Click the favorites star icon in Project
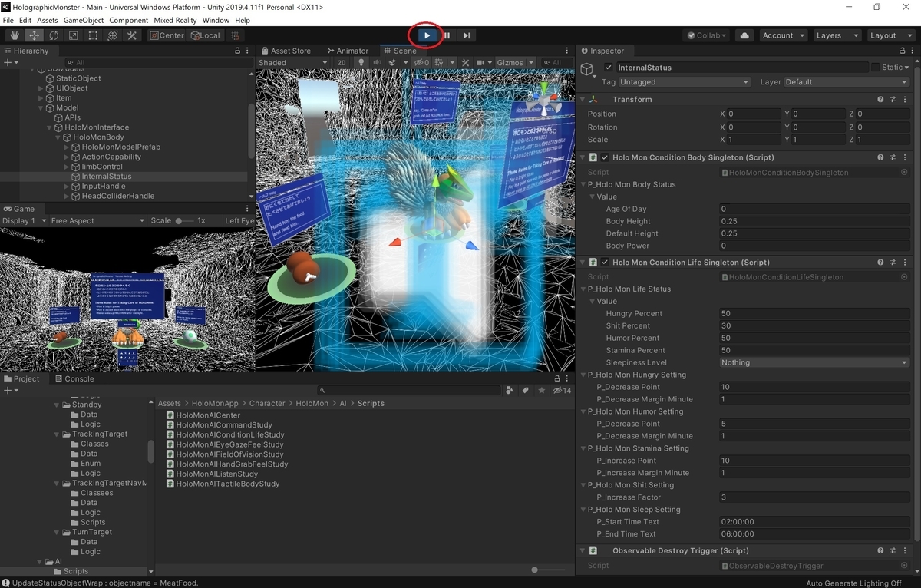Viewport: 921px width, 588px height. (x=542, y=390)
